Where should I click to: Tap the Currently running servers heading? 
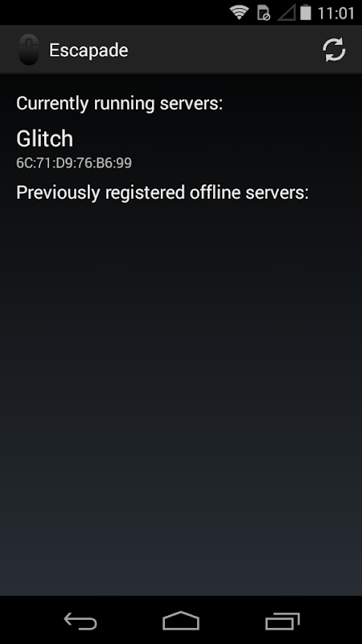tap(119, 103)
